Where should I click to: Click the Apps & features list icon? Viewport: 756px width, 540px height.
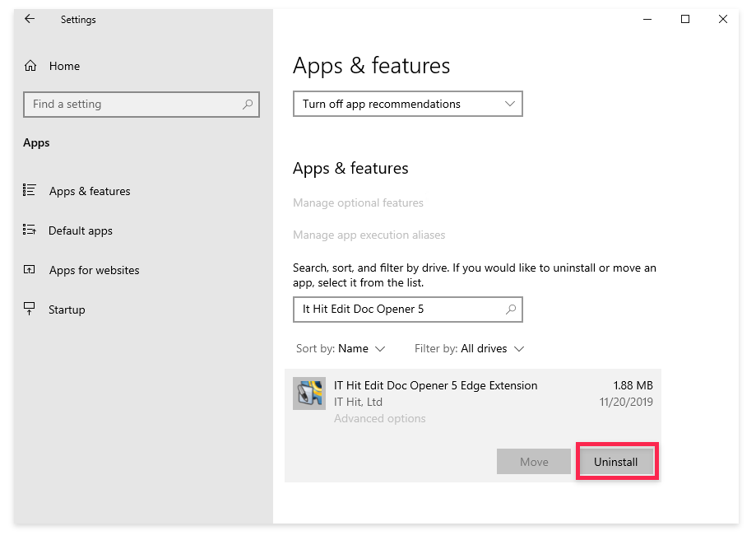[x=30, y=190]
